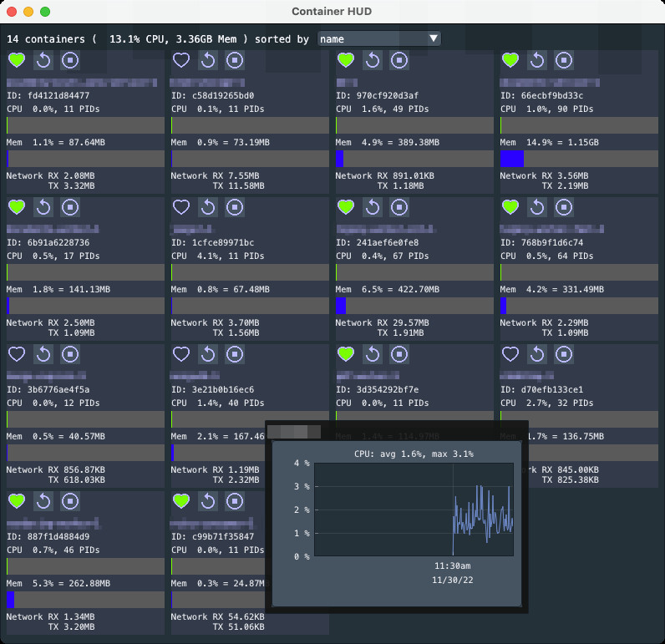Click CPU bar of container fd4121d84477
Screen dimensions: 665x644
tap(85, 125)
